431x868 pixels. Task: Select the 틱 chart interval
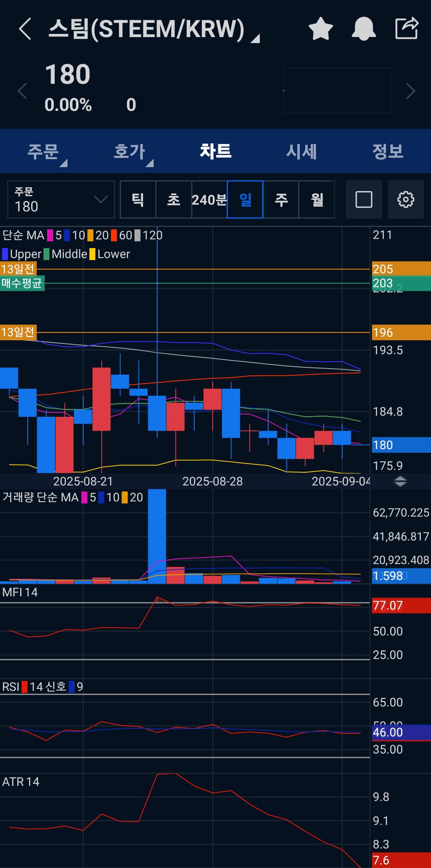pyautogui.click(x=138, y=199)
